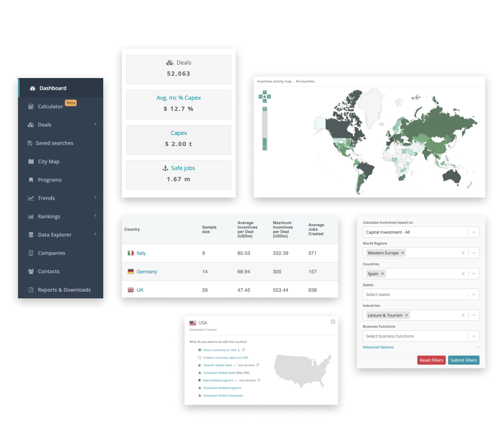Zoom in using the map plus icon
This screenshot has height=439, width=504.
265,109
